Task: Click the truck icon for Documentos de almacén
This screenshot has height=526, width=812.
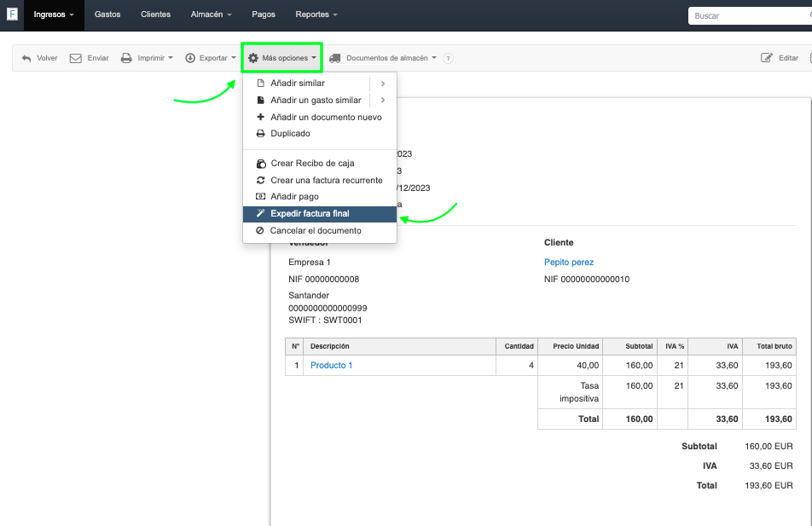Action: point(335,59)
